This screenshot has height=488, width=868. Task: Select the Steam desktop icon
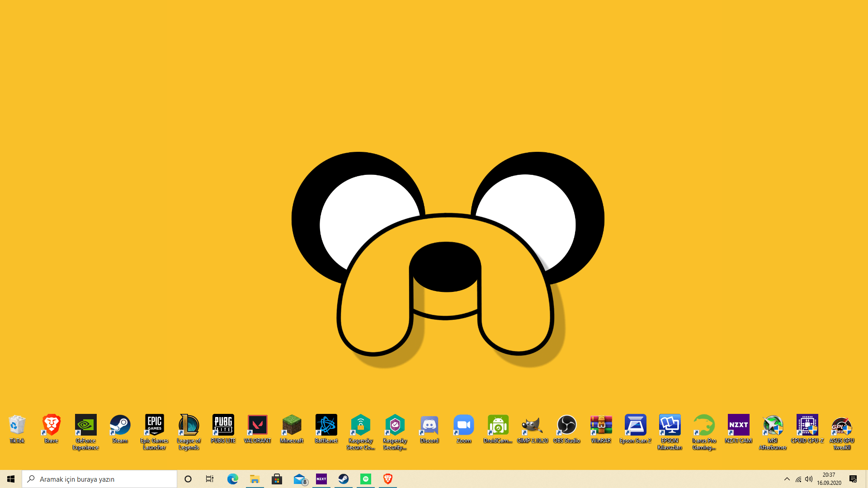(x=120, y=425)
